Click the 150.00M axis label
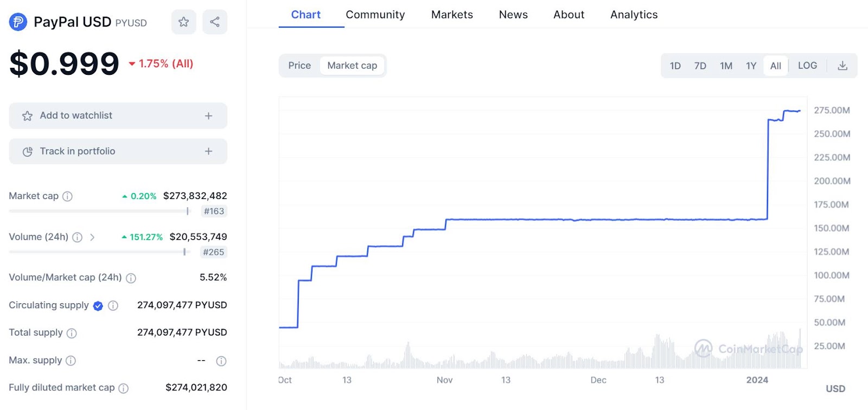Image resolution: width=868 pixels, height=410 pixels. 832,228
